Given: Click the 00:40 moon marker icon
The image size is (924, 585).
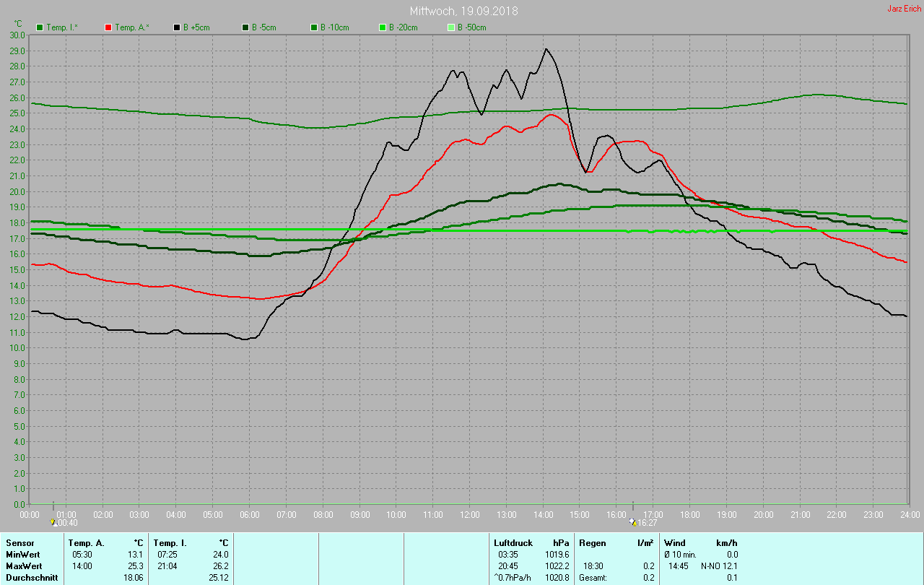Looking at the screenshot, I should (53, 521).
